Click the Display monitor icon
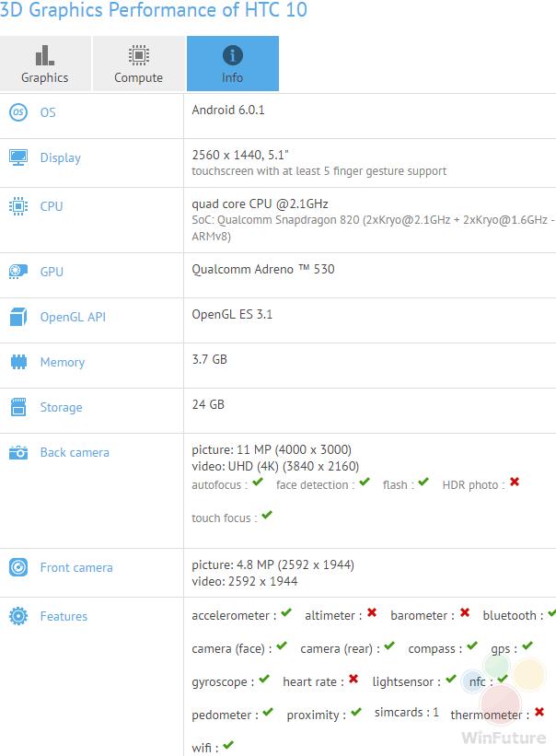This screenshot has width=556, height=756. (x=18, y=157)
